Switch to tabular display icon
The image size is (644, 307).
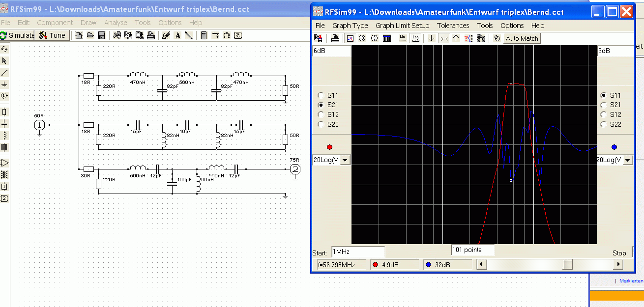[387, 38]
